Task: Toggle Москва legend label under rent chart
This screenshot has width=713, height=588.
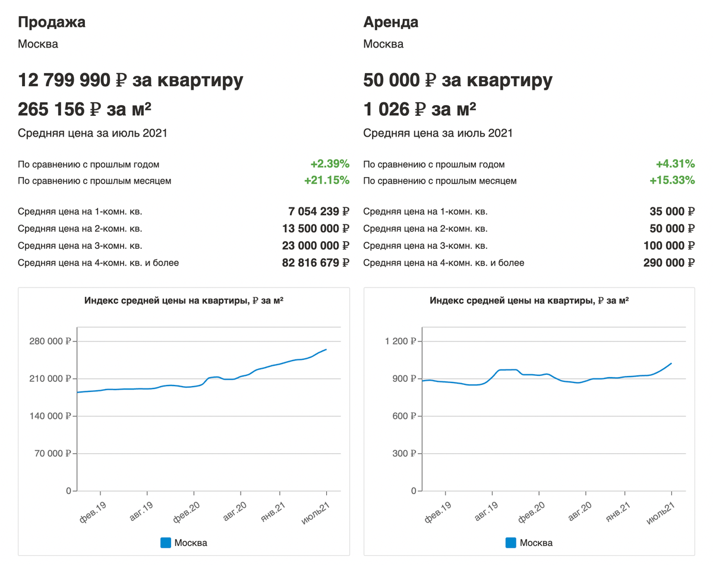Action: [x=536, y=543]
